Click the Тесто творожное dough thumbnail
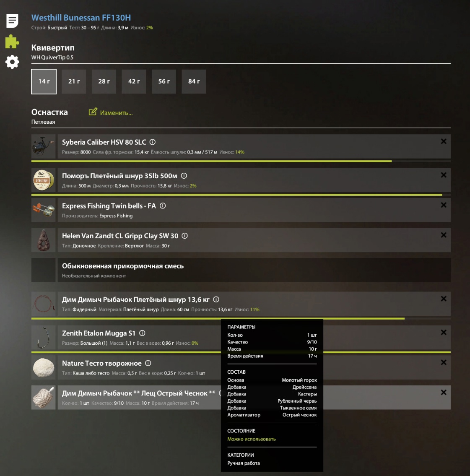 (x=43, y=368)
